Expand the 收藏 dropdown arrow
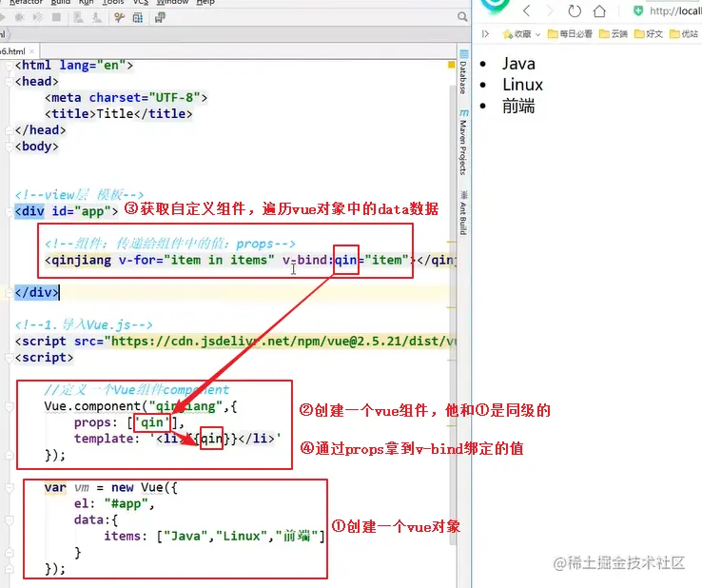The height and width of the screenshot is (588, 702). point(537,34)
